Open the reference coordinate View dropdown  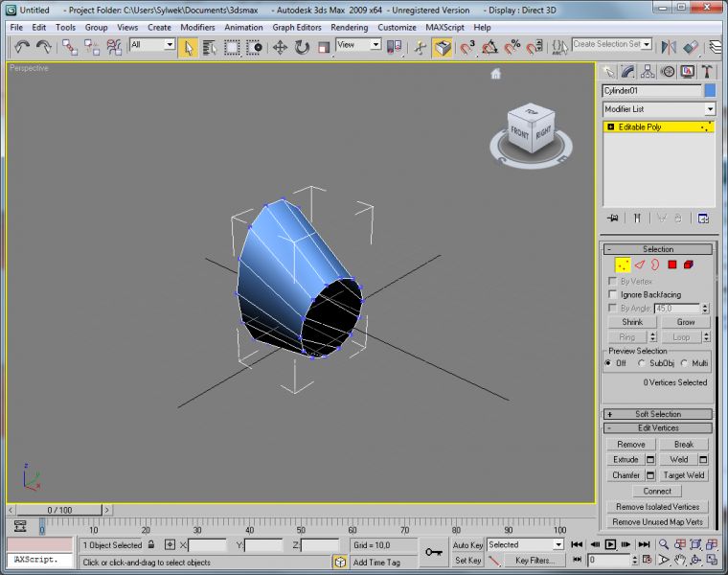coord(359,45)
